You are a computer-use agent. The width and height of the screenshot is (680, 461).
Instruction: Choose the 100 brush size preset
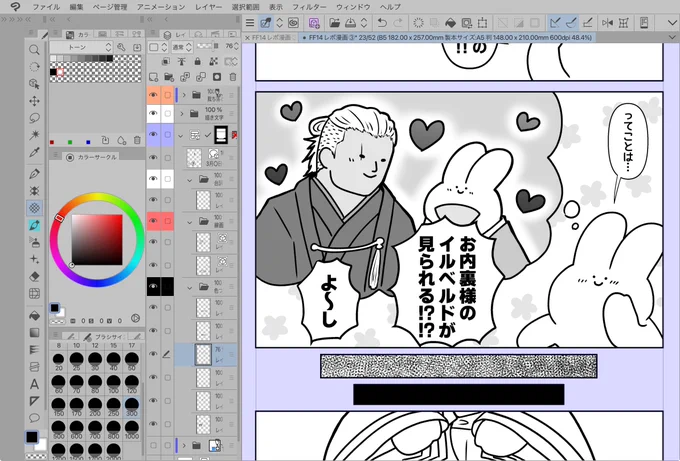pos(114,382)
